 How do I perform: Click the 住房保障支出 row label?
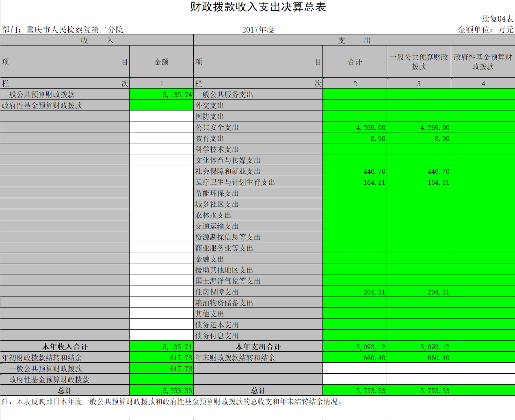217,292
